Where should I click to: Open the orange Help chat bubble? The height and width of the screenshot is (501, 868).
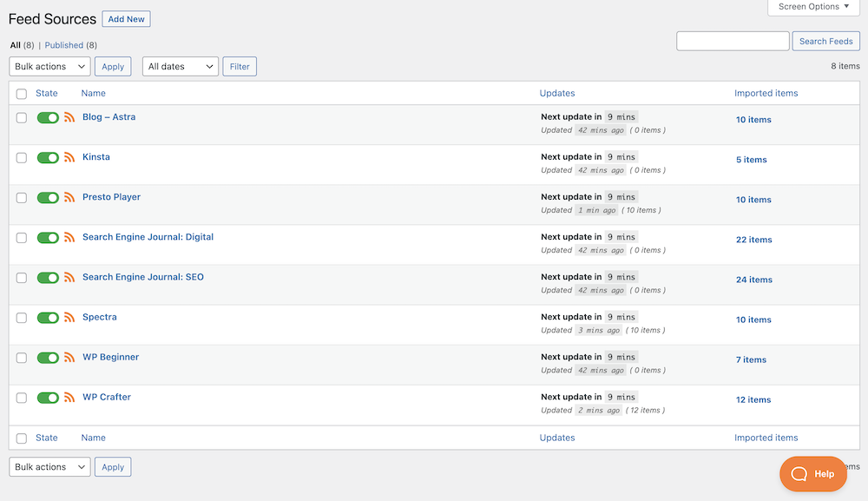pos(813,474)
